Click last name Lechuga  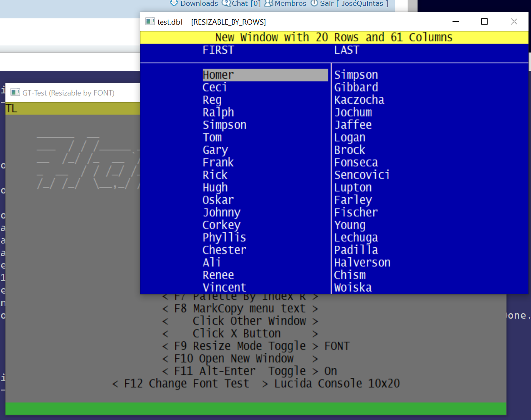(356, 238)
